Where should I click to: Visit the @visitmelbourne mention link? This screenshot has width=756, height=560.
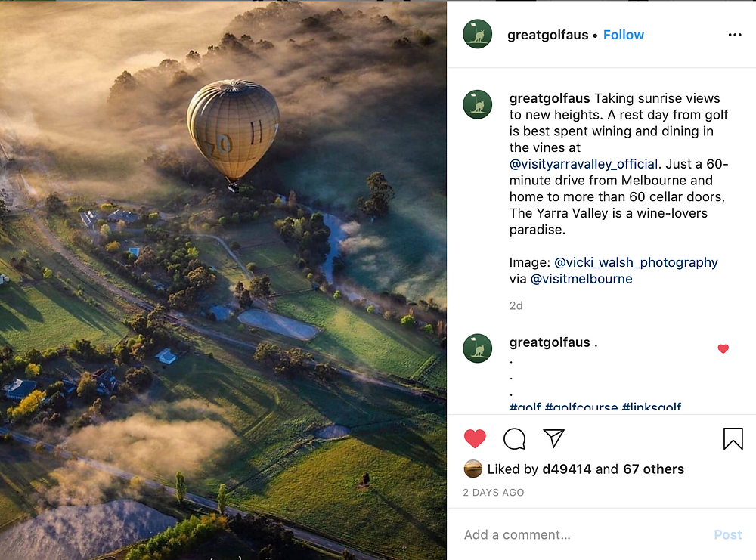click(x=581, y=279)
